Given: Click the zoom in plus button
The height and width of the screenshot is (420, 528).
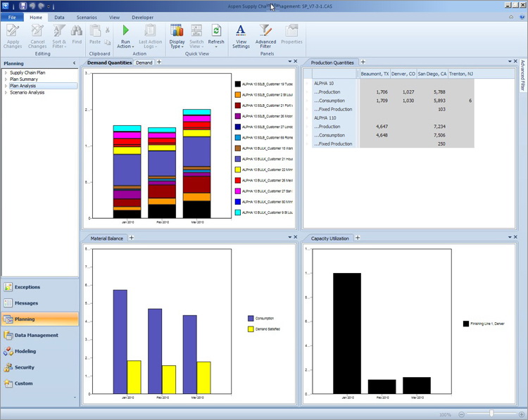Looking at the screenshot, I should (521, 414).
